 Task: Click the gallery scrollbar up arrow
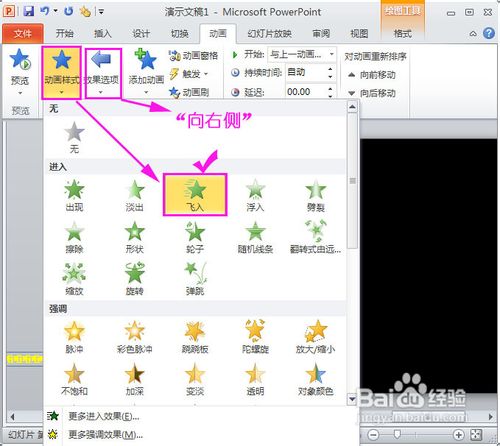pyautogui.click(x=352, y=107)
